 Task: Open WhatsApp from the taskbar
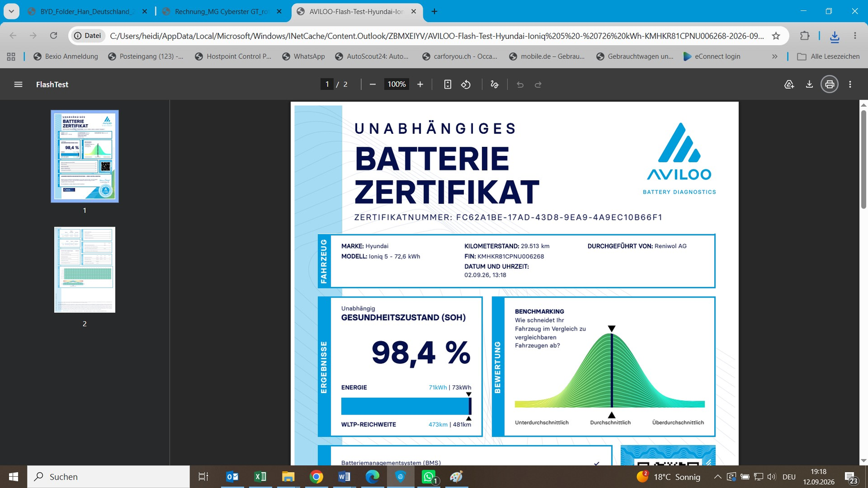(429, 477)
